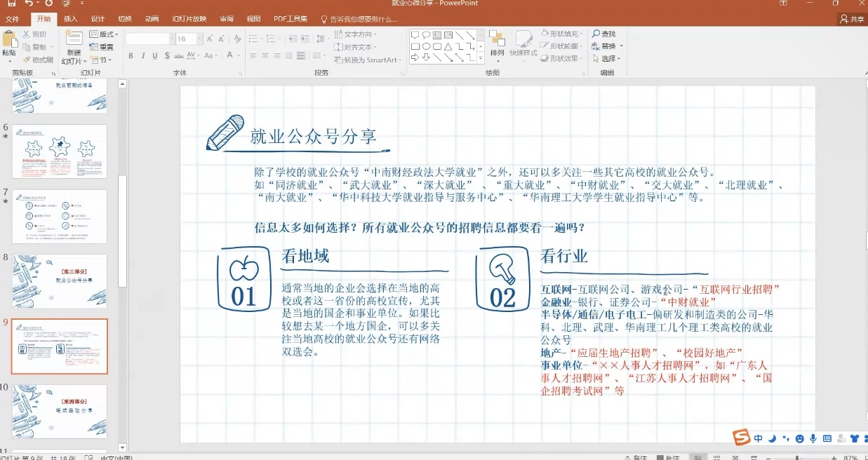
Task: Click the Cut (剪切) scissors icon
Action: pos(27,34)
